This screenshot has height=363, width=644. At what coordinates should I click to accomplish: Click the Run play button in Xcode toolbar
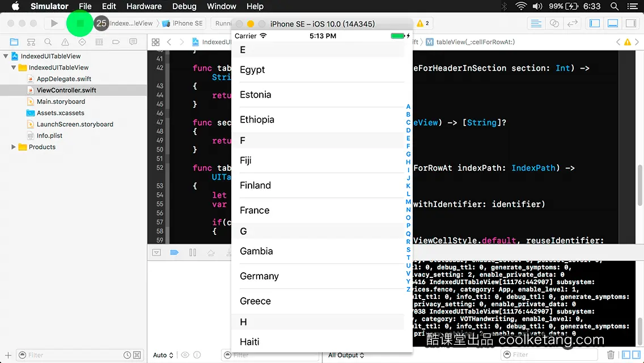pyautogui.click(x=54, y=23)
